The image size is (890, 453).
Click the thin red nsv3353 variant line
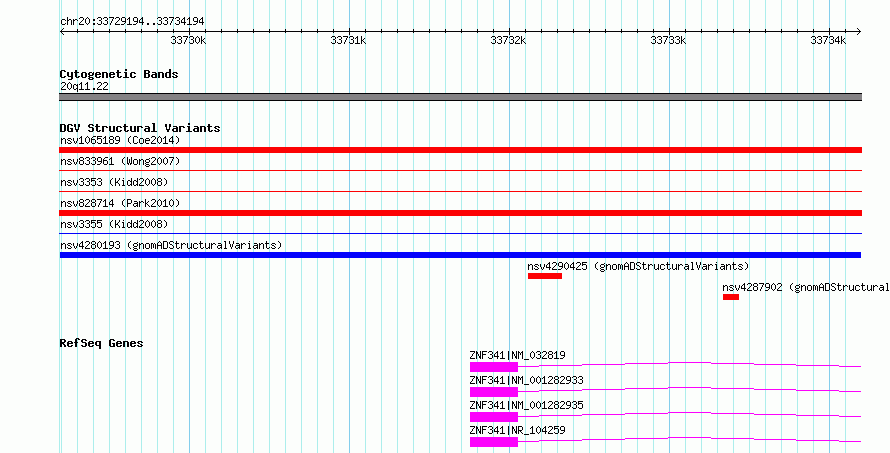pos(460,191)
